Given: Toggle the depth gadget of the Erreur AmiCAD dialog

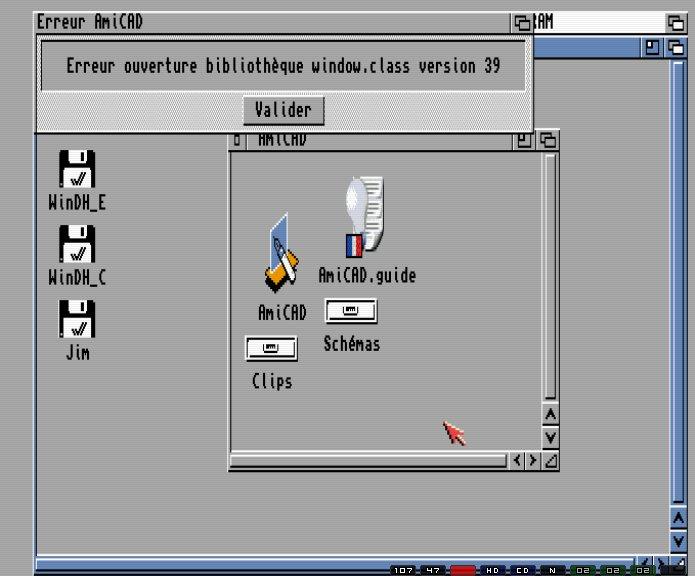Looking at the screenshot, I should click(523, 22).
